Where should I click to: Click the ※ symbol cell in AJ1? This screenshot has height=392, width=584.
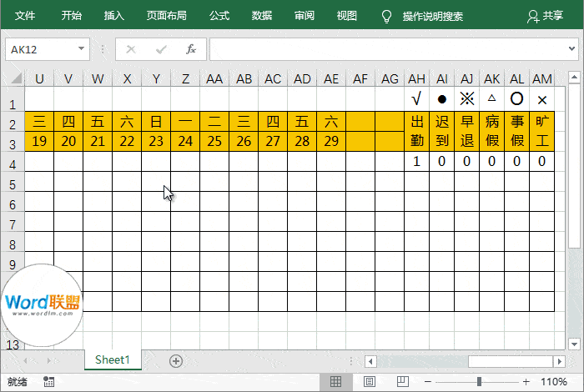click(x=466, y=99)
